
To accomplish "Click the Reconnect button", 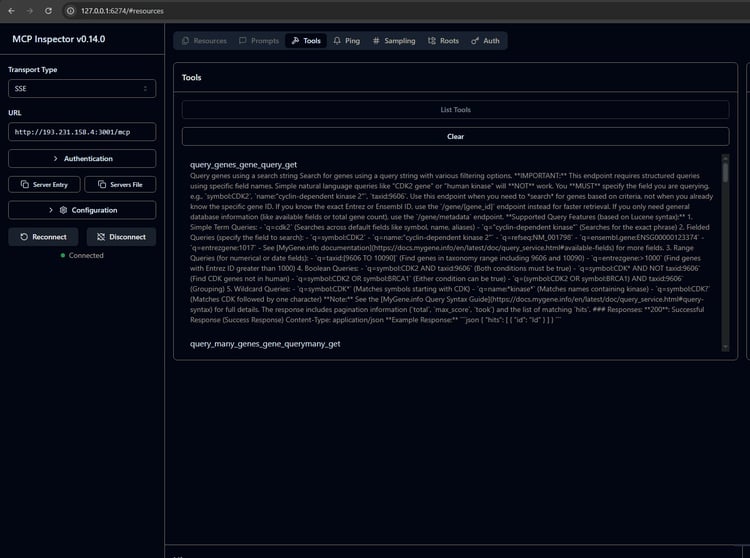I will coord(43,237).
